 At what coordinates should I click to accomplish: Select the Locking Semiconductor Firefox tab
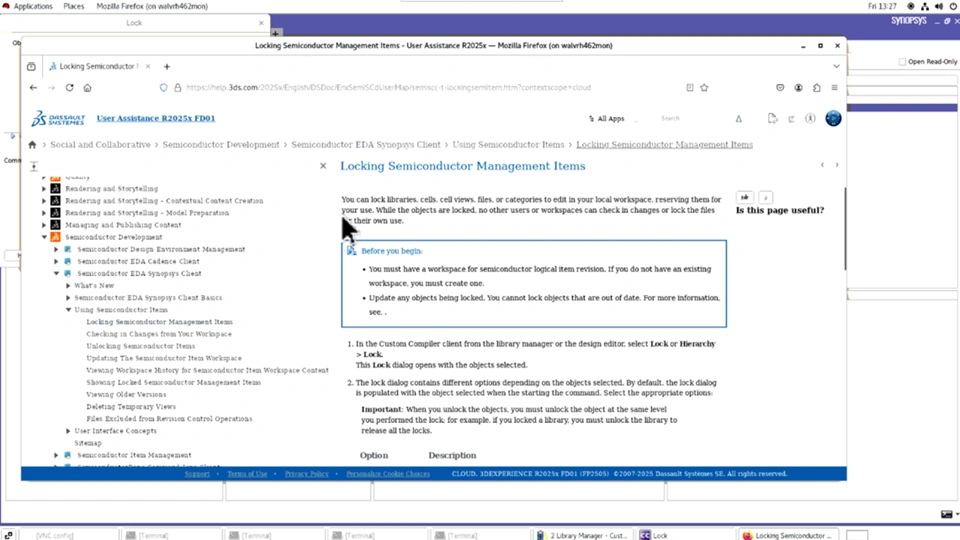click(x=99, y=66)
